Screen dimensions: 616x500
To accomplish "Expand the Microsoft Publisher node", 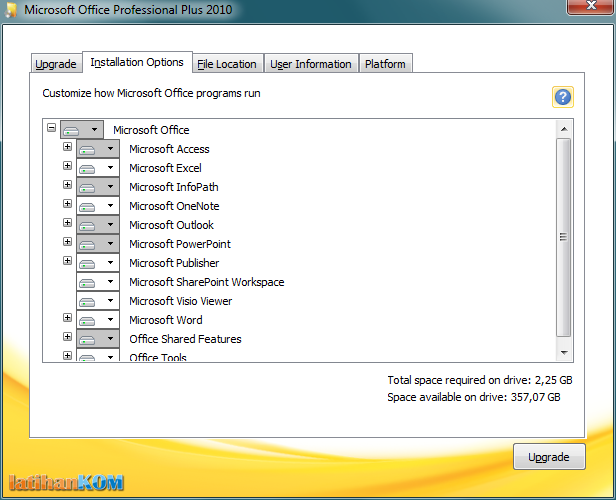I will [x=68, y=260].
